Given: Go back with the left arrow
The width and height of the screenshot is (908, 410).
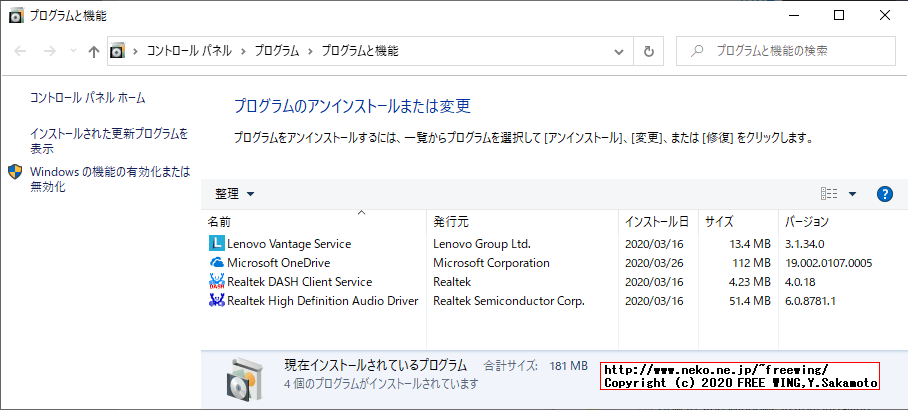Looking at the screenshot, I should pos(20,51).
